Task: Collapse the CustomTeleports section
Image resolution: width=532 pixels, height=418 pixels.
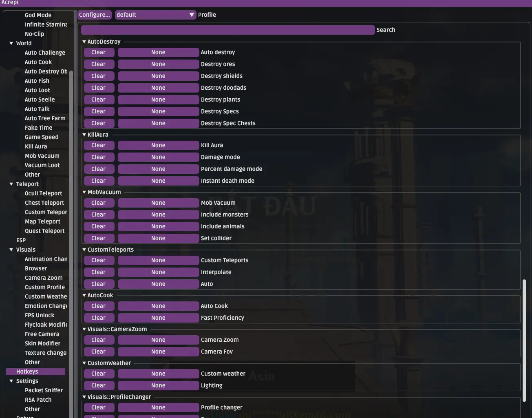Action: coord(84,250)
